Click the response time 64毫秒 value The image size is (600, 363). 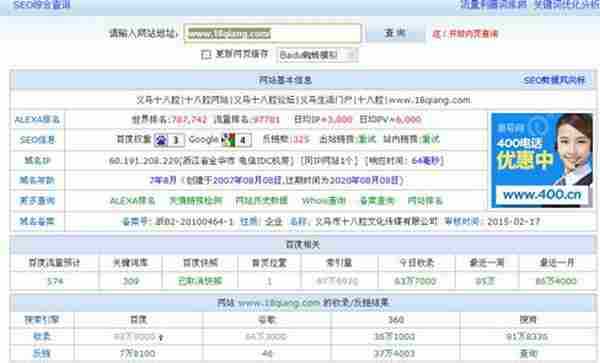(x=426, y=160)
